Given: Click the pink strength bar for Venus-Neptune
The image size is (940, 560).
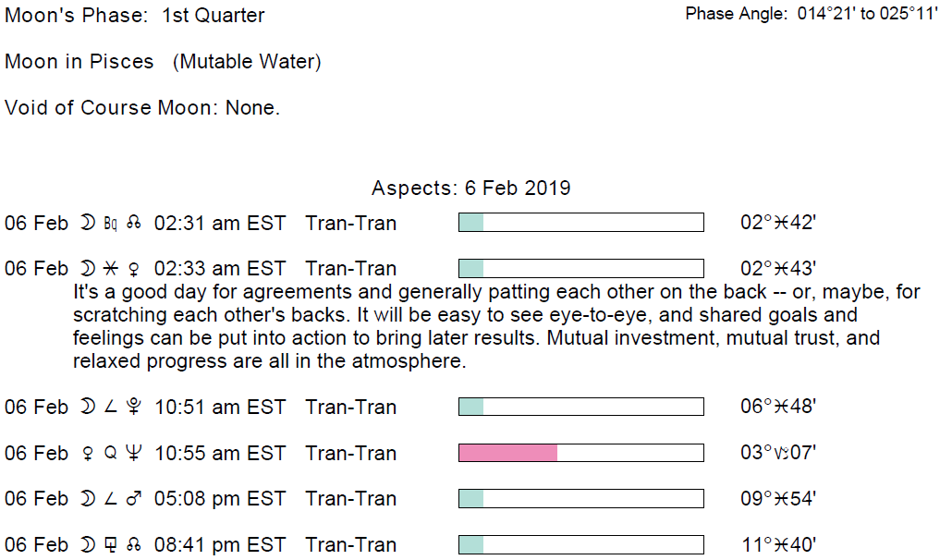Looking at the screenshot, I should coord(508,453).
